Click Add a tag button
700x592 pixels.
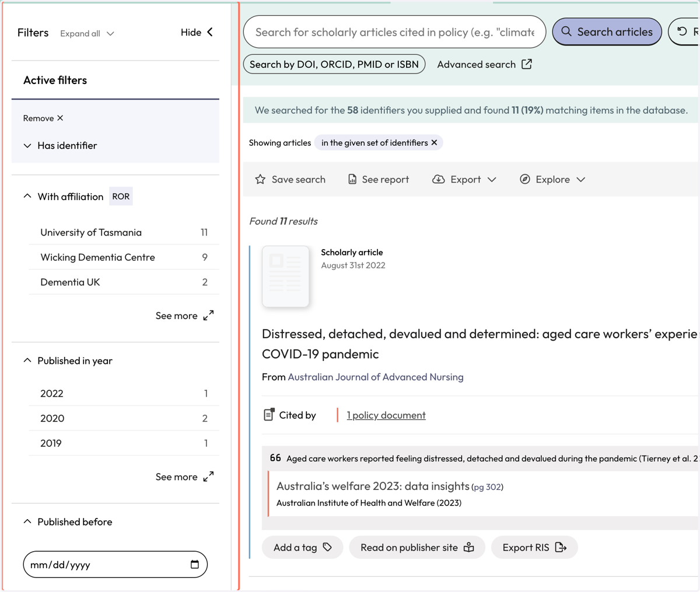[x=302, y=547]
